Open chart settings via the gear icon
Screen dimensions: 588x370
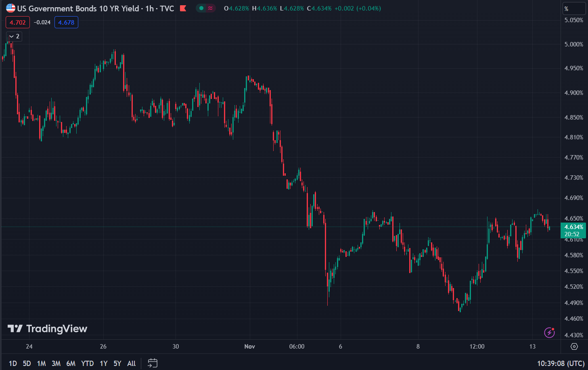(574, 347)
